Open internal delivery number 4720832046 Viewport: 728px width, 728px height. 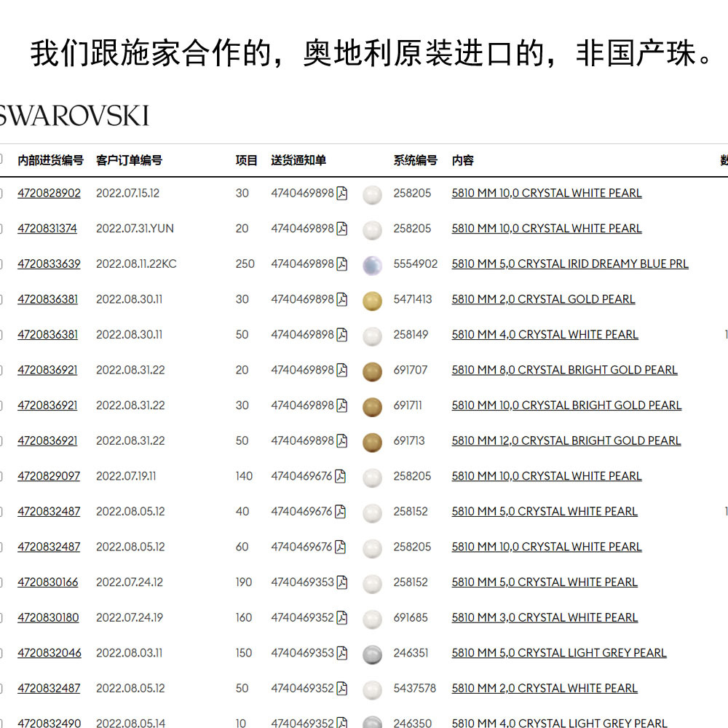click(50, 653)
